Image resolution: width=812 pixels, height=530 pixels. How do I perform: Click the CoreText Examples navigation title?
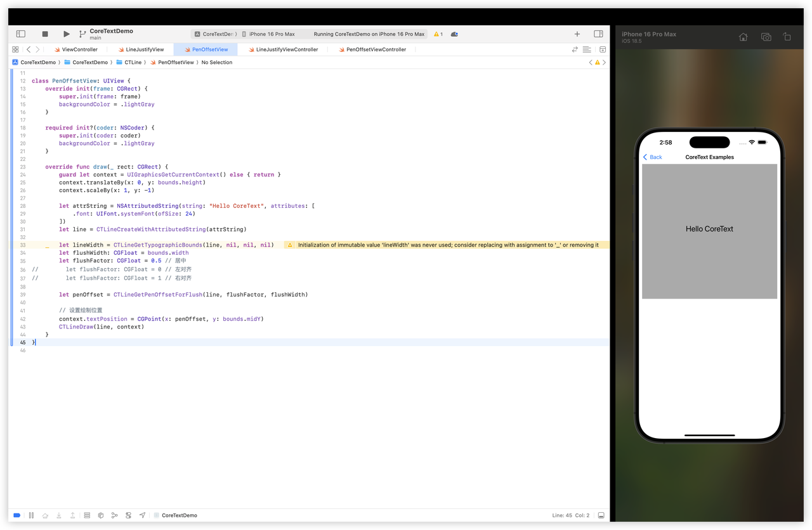tap(709, 157)
